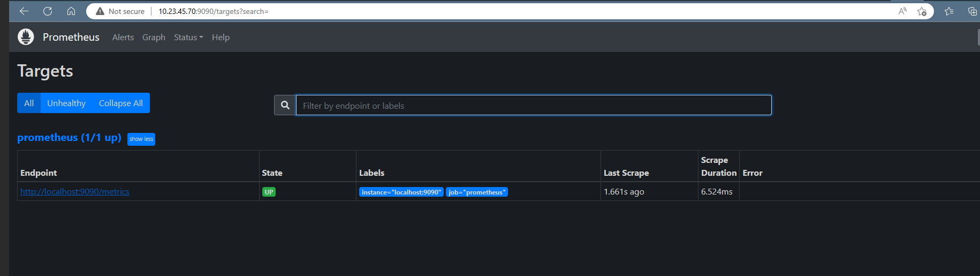Click the Not secure warning icon
This screenshot has height=276, width=980.
click(100, 11)
